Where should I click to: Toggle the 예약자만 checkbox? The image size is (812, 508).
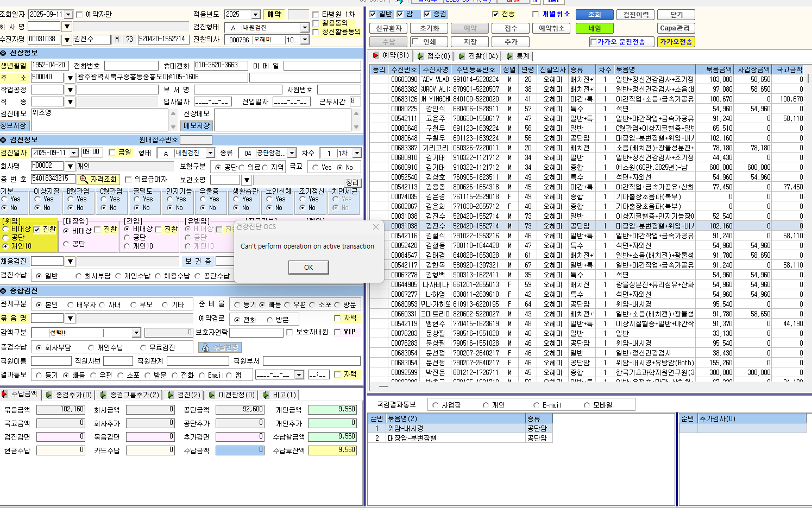coord(80,15)
